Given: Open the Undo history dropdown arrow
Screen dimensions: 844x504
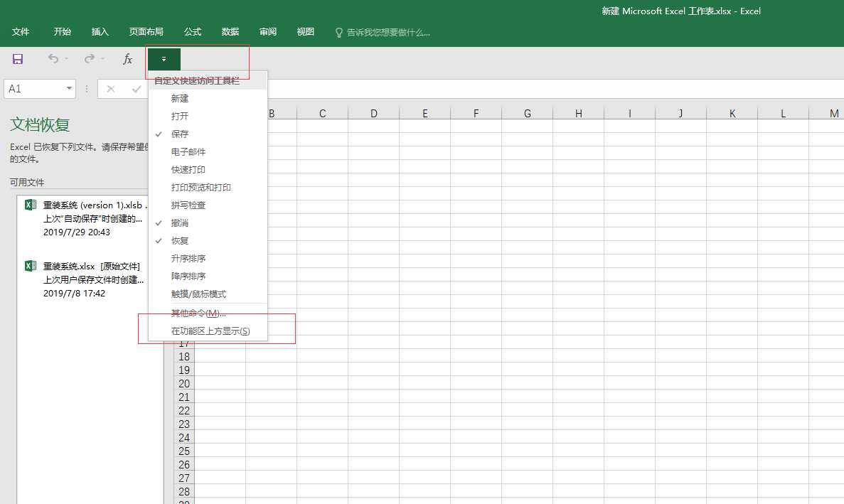Looking at the screenshot, I should click(x=67, y=58).
